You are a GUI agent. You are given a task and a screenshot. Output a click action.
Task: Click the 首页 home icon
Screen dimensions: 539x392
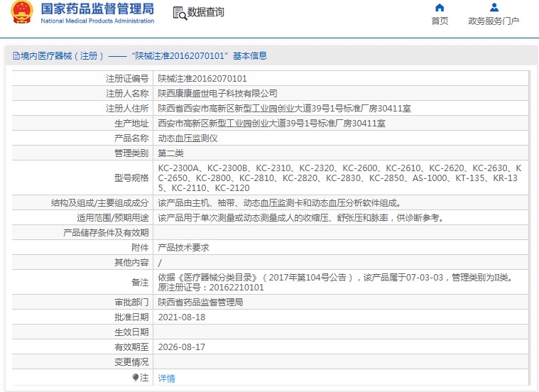(440, 8)
